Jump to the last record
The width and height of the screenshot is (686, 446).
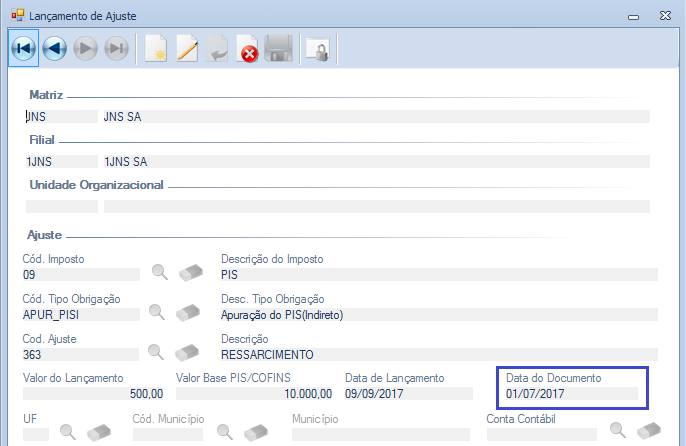[x=116, y=48]
